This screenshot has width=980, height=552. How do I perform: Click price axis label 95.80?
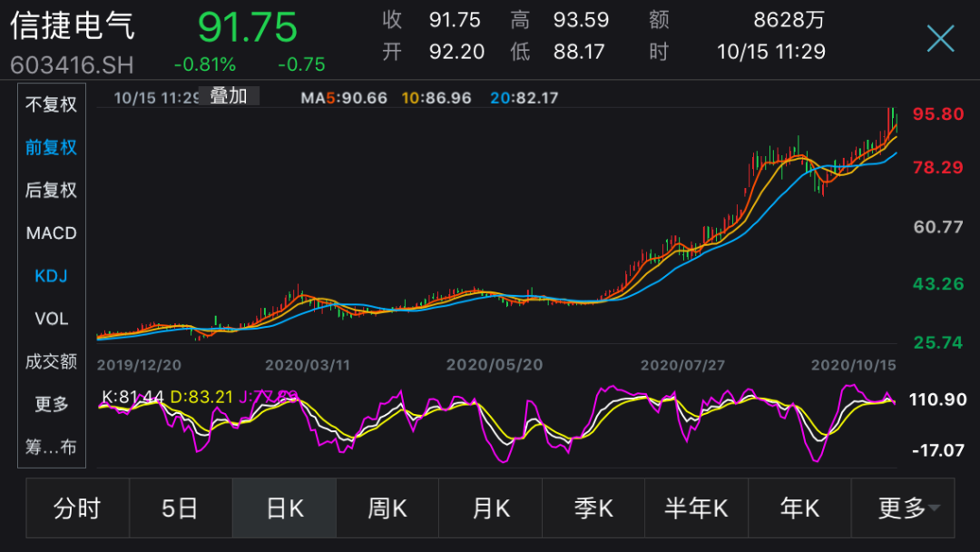(938, 114)
